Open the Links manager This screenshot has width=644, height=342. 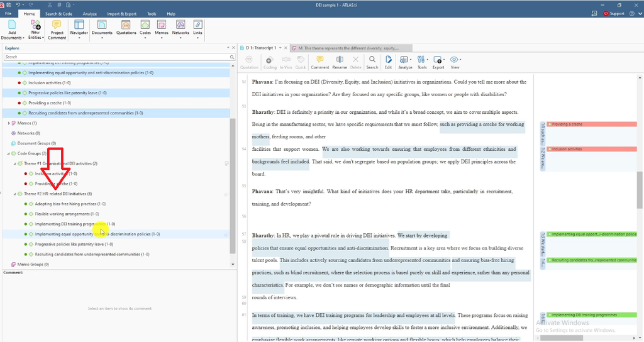pos(197,30)
